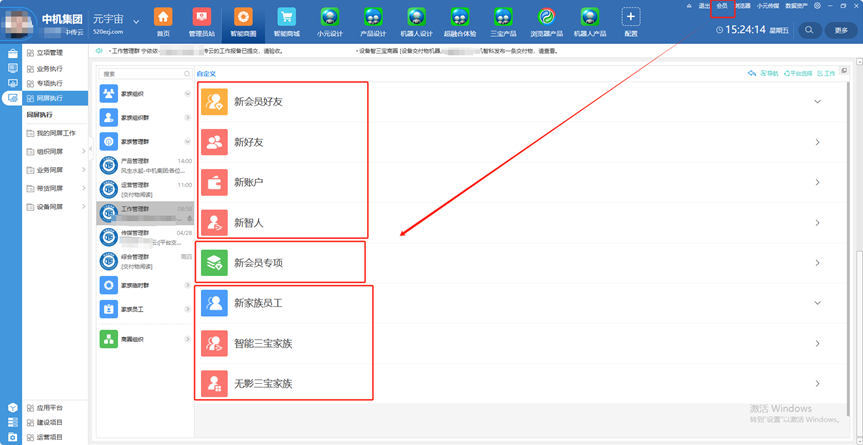Open the 家族员工 list entry

click(x=145, y=310)
